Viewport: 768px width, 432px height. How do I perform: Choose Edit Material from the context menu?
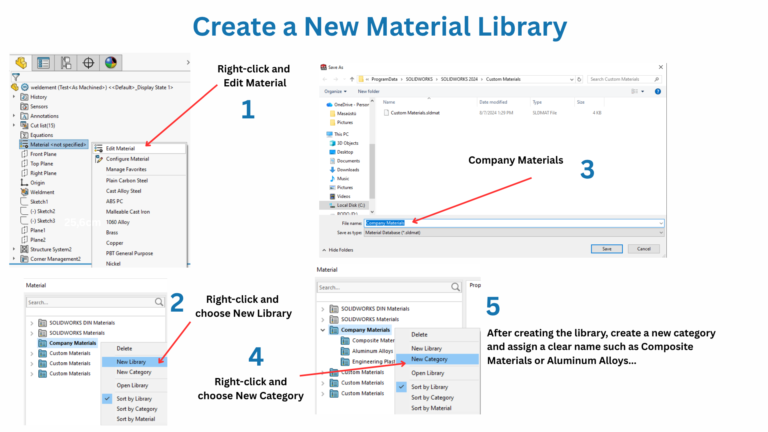click(140, 148)
